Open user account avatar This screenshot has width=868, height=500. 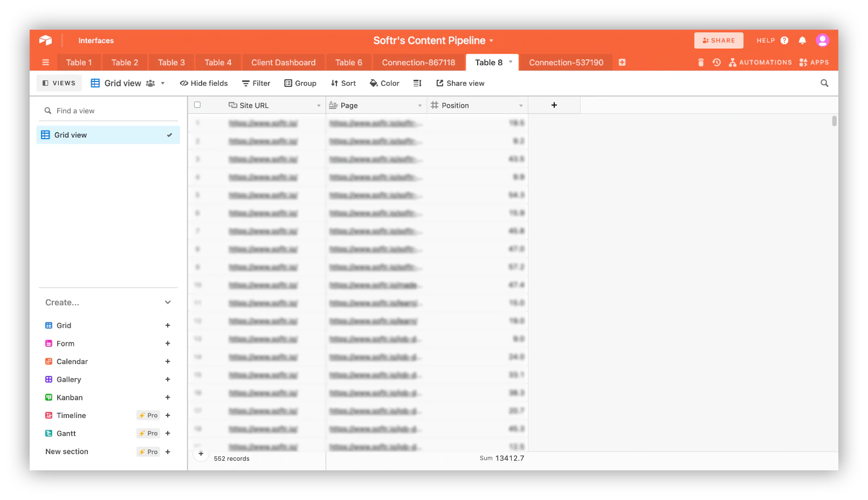(822, 40)
